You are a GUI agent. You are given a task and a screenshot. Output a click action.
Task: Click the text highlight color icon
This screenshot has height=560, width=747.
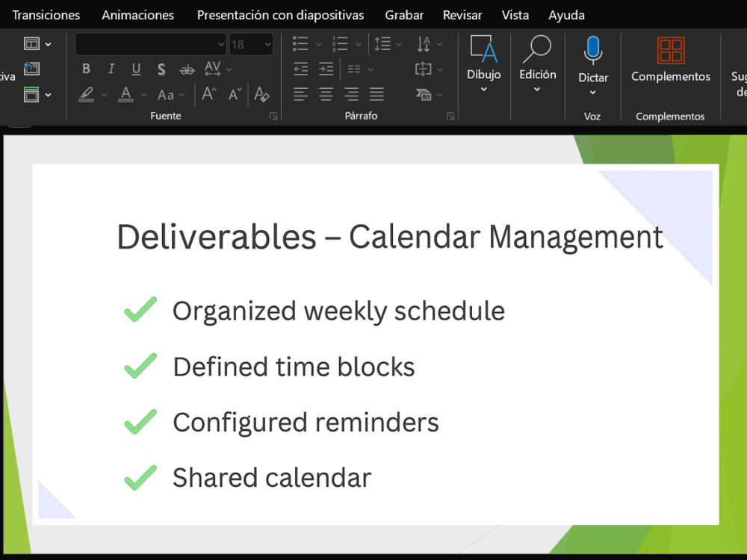[x=86, y=94]
